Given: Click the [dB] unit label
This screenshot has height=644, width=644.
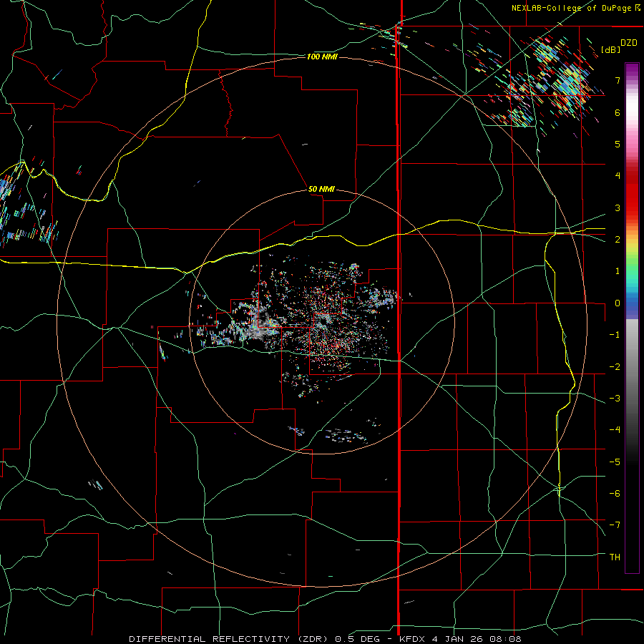Looking at the screenshot, I should 611,49.
